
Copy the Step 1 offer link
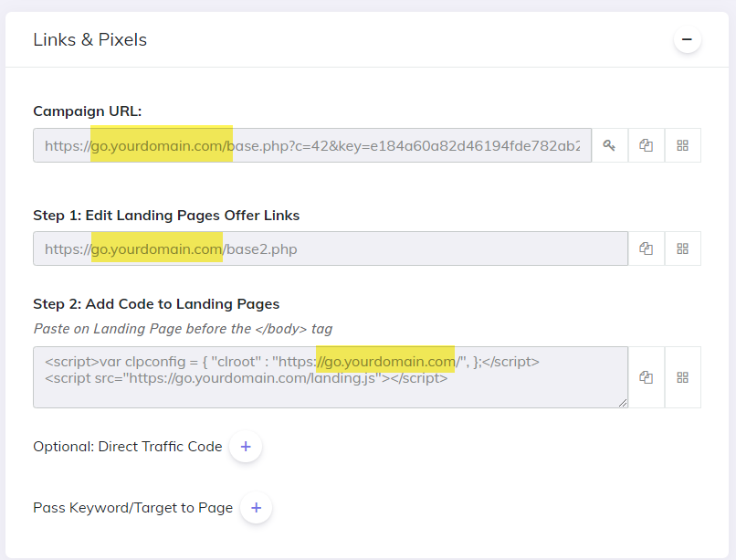[646, 248]
